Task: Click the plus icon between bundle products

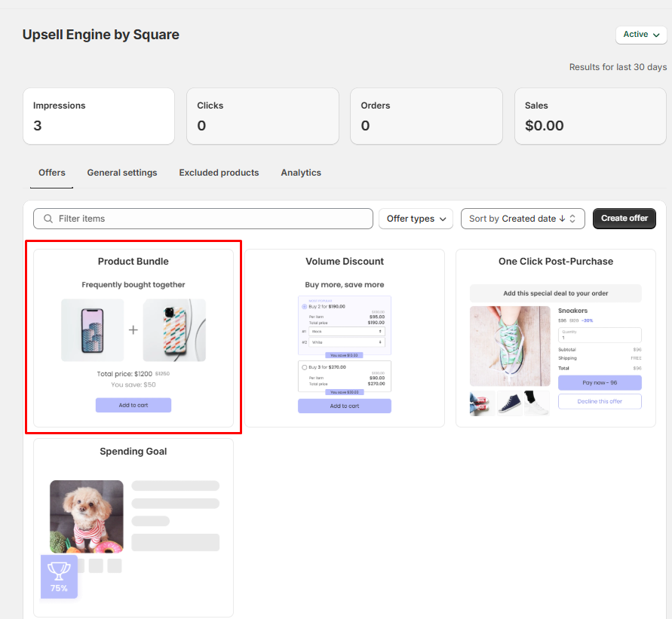Action: [x=133, y=329]
